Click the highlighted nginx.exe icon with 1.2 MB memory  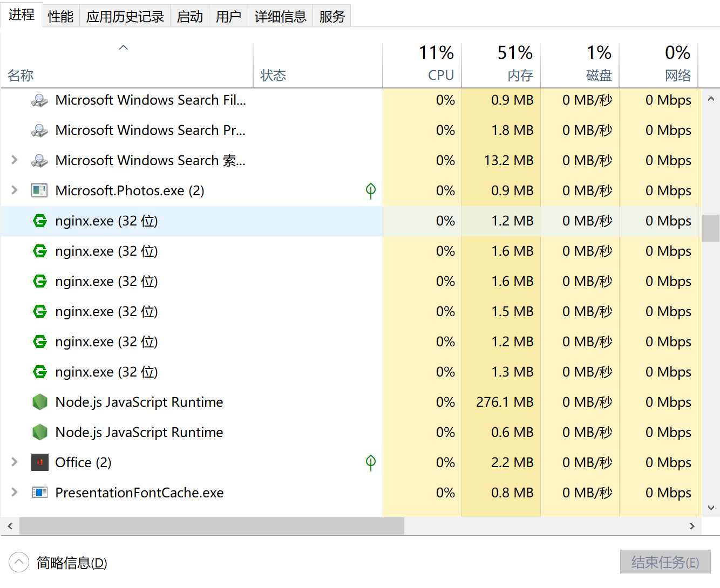40,221
